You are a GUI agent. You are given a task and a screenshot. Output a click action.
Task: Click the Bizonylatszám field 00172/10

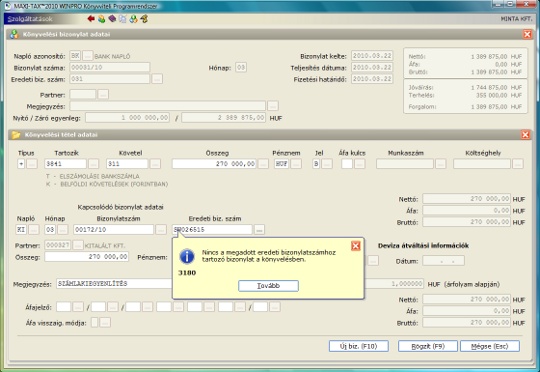[x=113, y=230]
